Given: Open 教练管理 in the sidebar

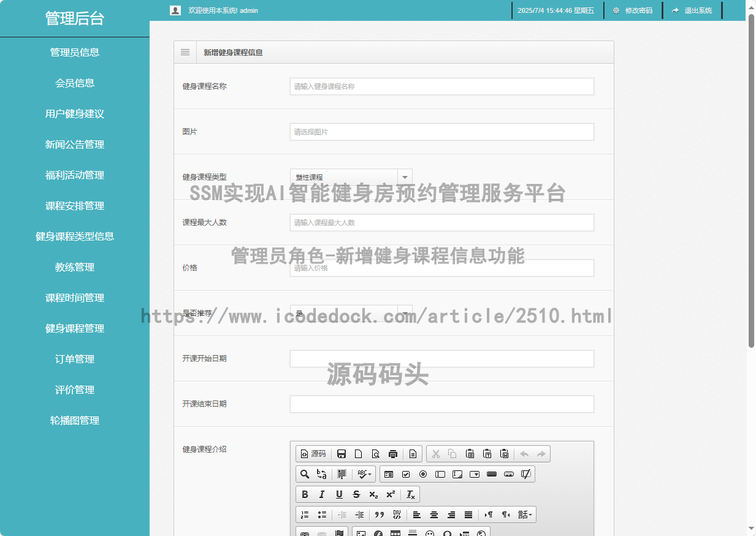Looking at the screenshot, I should click(75, 267).
